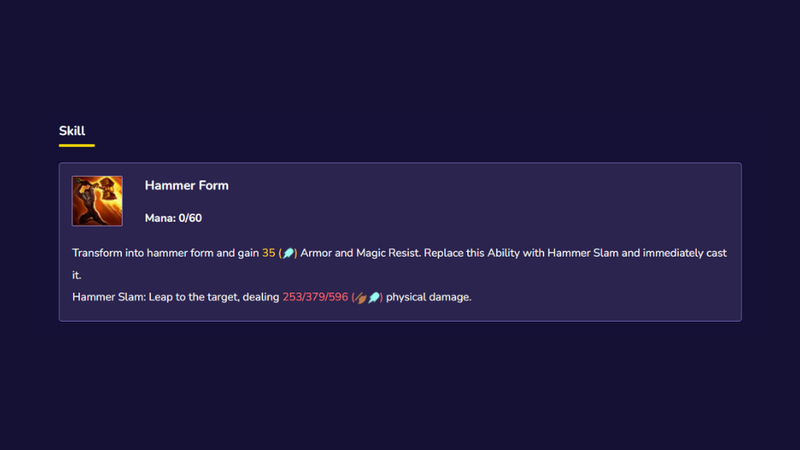Image resolution: width=800 pixels, height=450 pixels.
Task: Click the 'immediately cast' phrase
Action: click(x=685, y=253)
